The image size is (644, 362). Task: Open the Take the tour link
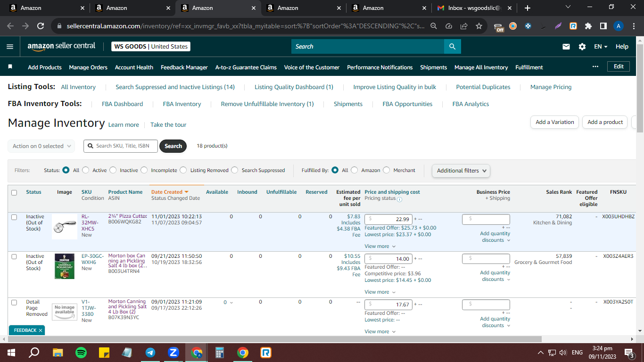(x=168, y=125)
